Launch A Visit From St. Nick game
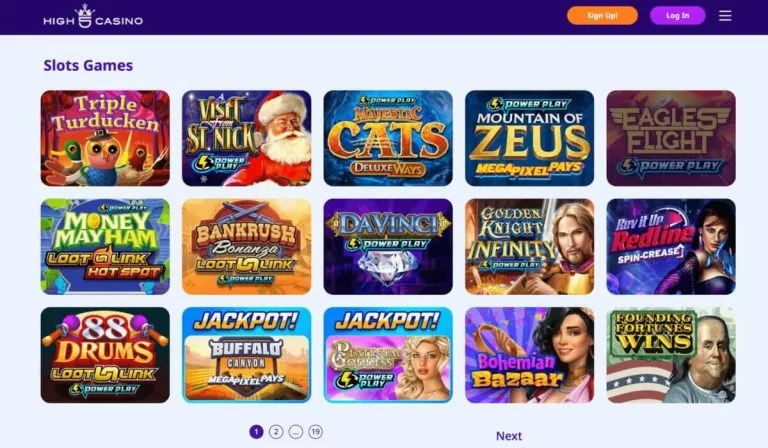Image resolution: width=768 pixels, height=448 pixels. click(246, 138)
